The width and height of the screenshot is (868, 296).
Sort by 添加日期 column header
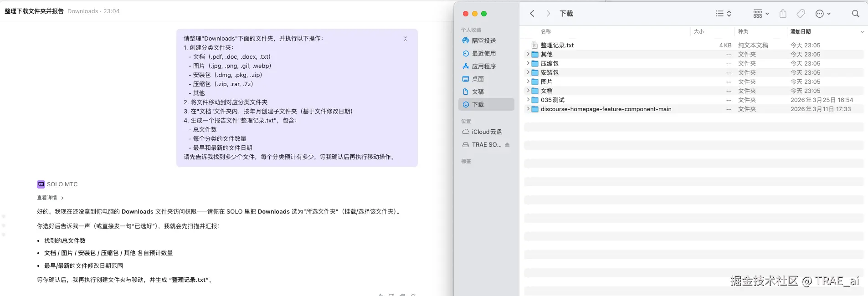(x=800, y=31)
